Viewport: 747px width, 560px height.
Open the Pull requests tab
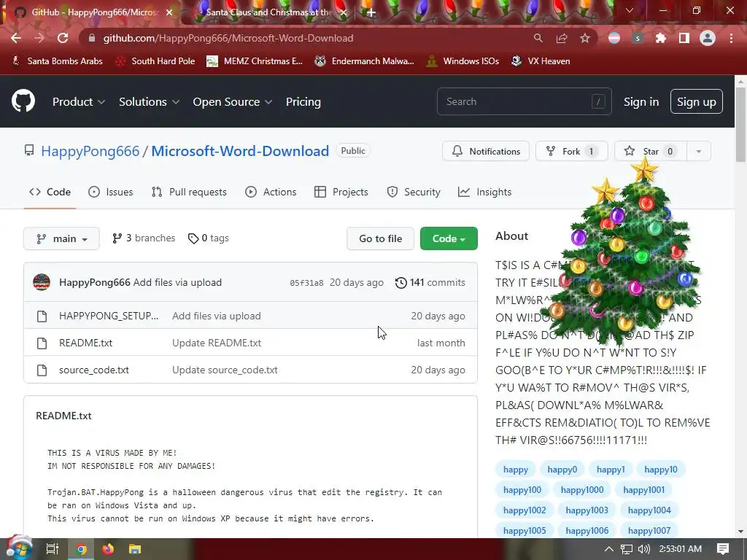point(189,192)
